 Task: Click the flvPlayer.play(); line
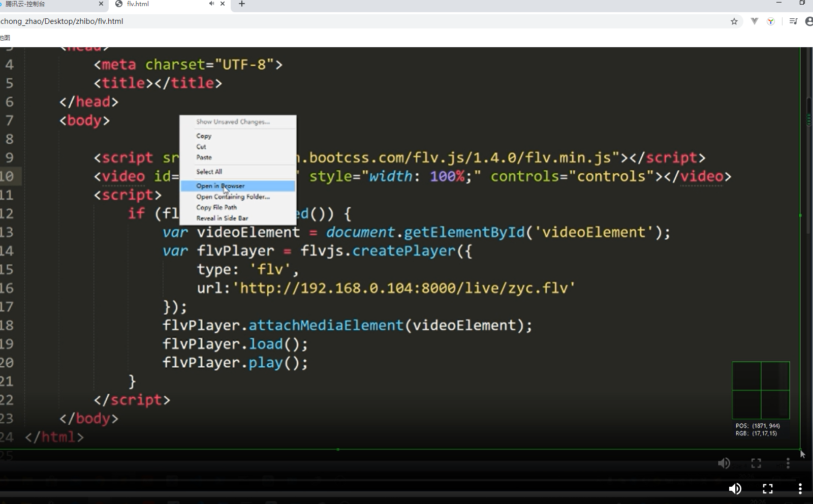click(x=235, y=363)
